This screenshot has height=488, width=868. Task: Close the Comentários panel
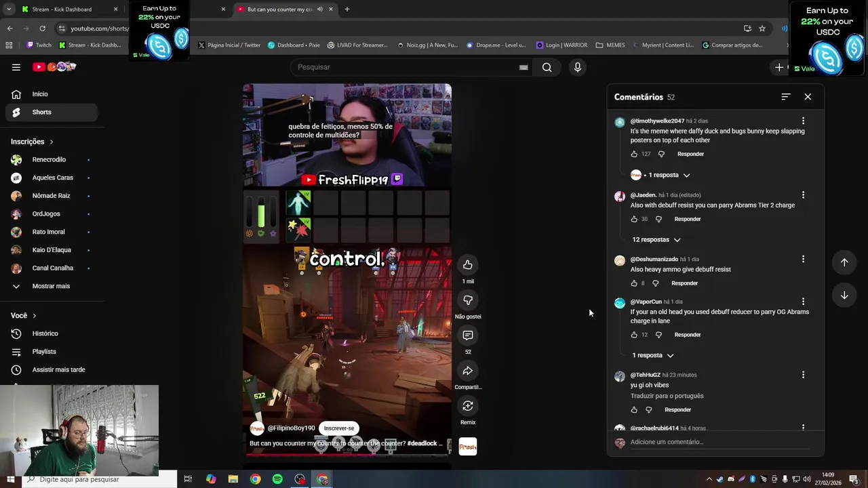tap(808, 97)
